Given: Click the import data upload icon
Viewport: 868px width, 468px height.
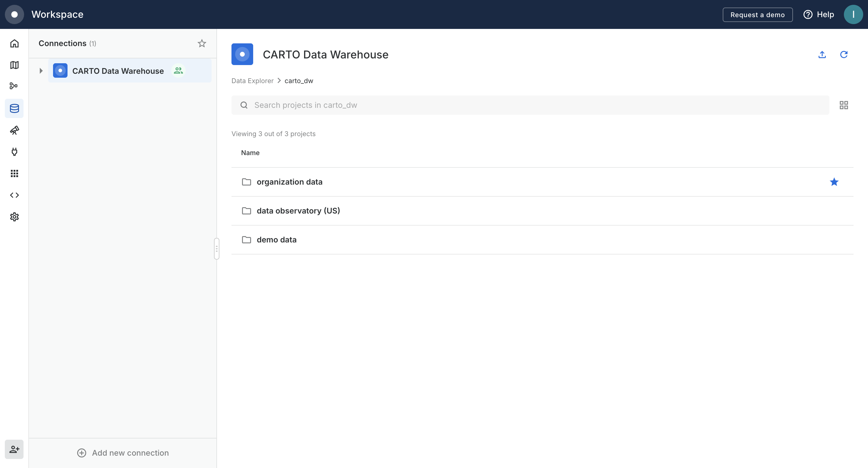Looking at the screenshot, I should tap(822, 55).
